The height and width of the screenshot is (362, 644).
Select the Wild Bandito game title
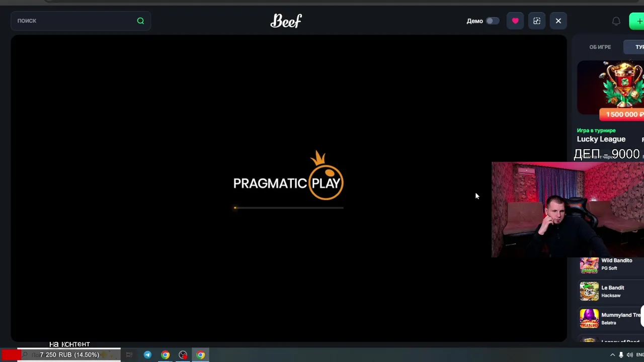[617, 260]
